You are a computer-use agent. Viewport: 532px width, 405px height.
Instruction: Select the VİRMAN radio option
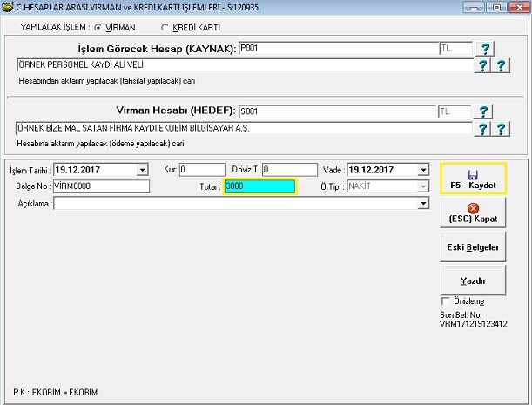pyautogui.click(x=98, y=28)
